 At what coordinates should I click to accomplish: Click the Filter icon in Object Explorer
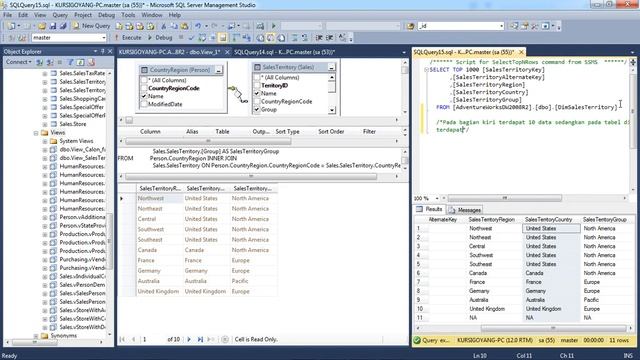point(70,62)
